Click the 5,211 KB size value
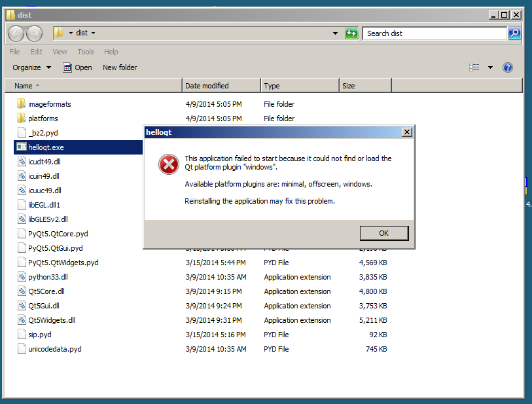Image resolution: width=532 pixels, height=404 pixels. click(x=373, y=320)
